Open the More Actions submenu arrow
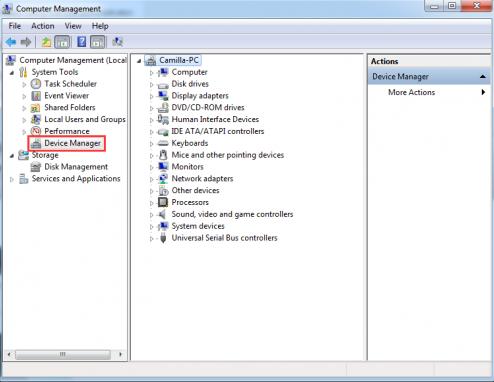The height and width of the screenshot is (382, 494). click(483, 92)
